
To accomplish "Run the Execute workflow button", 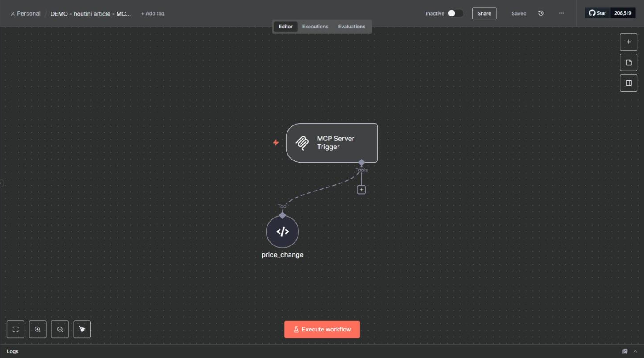I will pos(322,329).
